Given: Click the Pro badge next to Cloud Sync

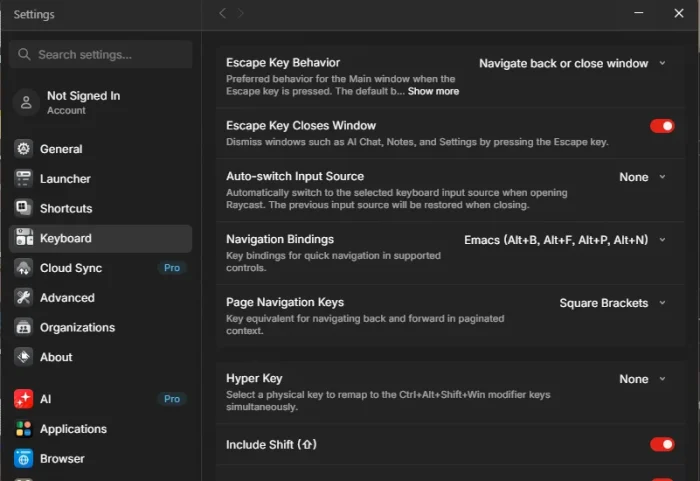Looking at the screenshot, I should 172,268.
